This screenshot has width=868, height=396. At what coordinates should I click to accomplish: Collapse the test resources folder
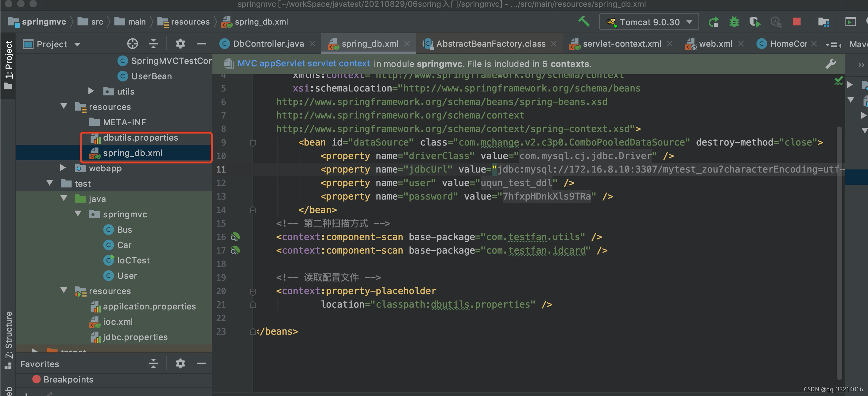pos(64,290)
